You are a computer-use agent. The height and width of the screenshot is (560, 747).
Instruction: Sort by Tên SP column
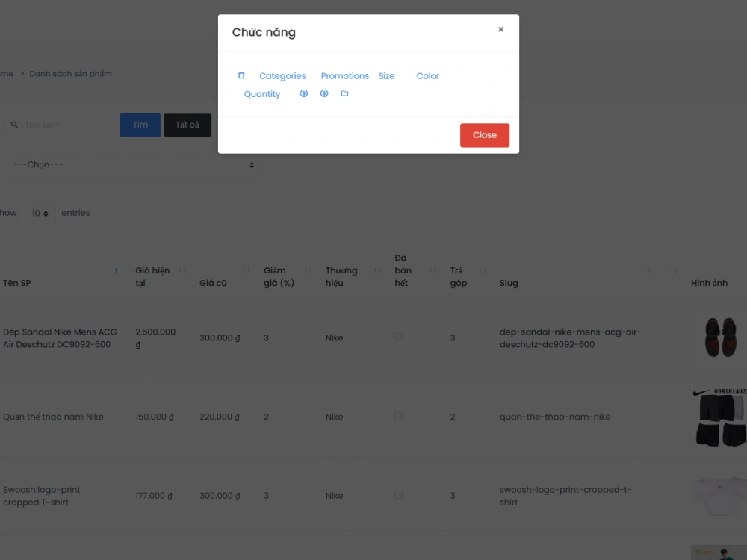[117, 270]
